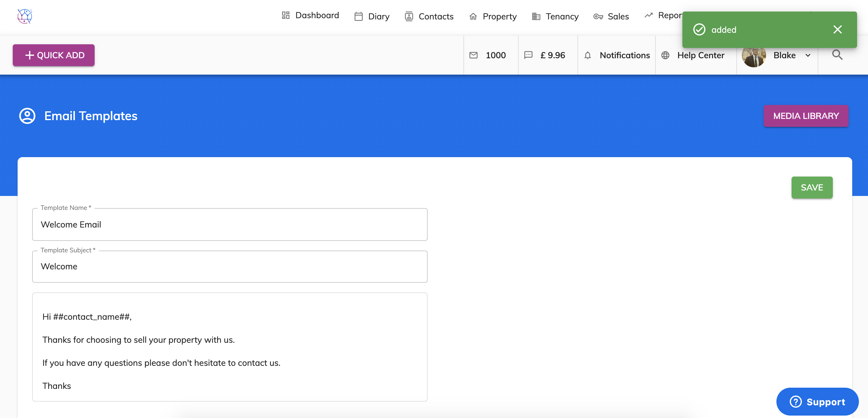Click the Email Templates user circle icon
The width and height of the screenshot is (868, 418).
coord(27,116)
